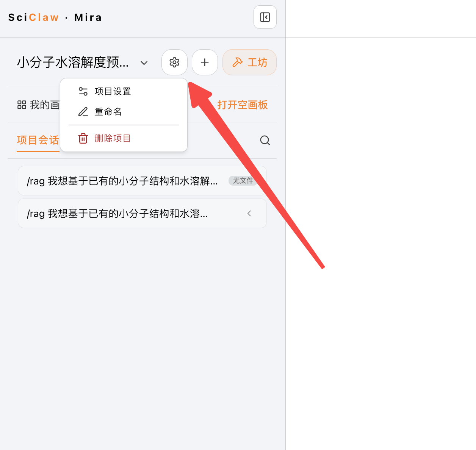
Task: Open second /rag conversation row
Action: [142, 213]
